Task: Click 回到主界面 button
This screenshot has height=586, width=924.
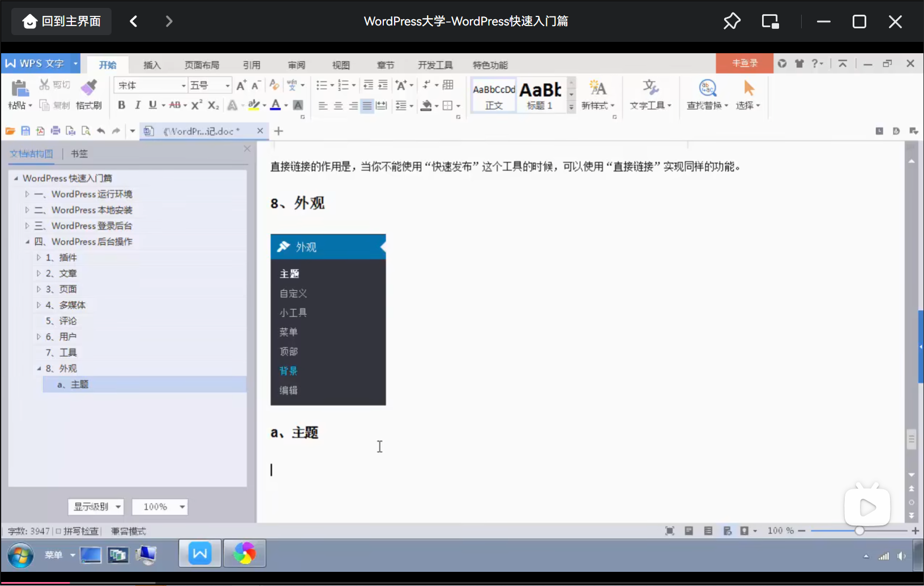Action: pos(62,22)
